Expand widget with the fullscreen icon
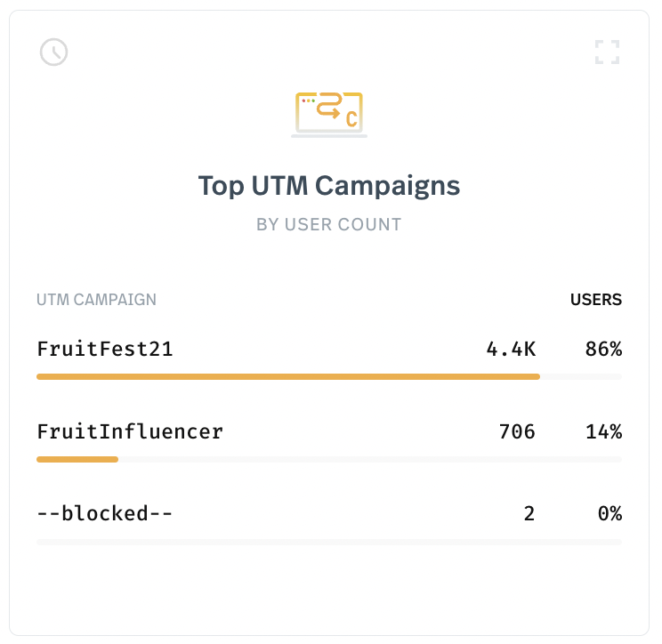The width and height of the screenshot is (662, 644). click(x=607, y=52)
